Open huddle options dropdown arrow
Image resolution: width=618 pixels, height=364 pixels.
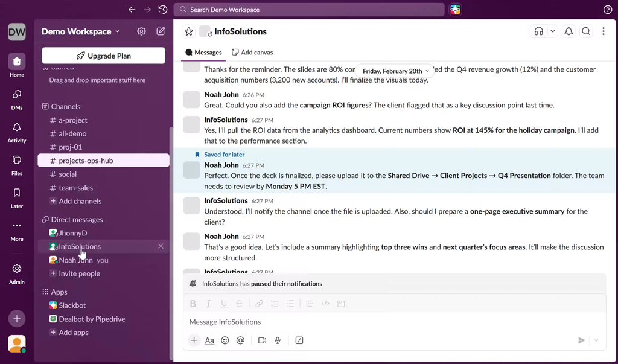(552, 31)
